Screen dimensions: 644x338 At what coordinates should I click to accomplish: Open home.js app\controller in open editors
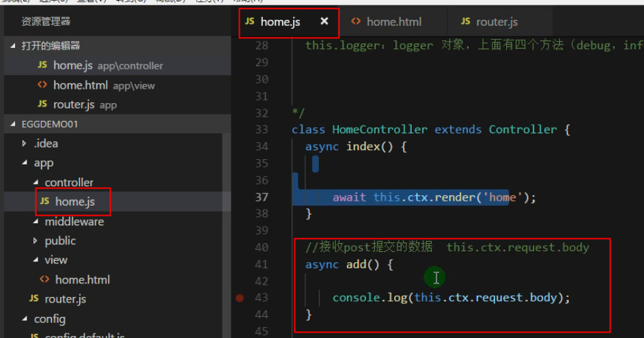[117, 66]
